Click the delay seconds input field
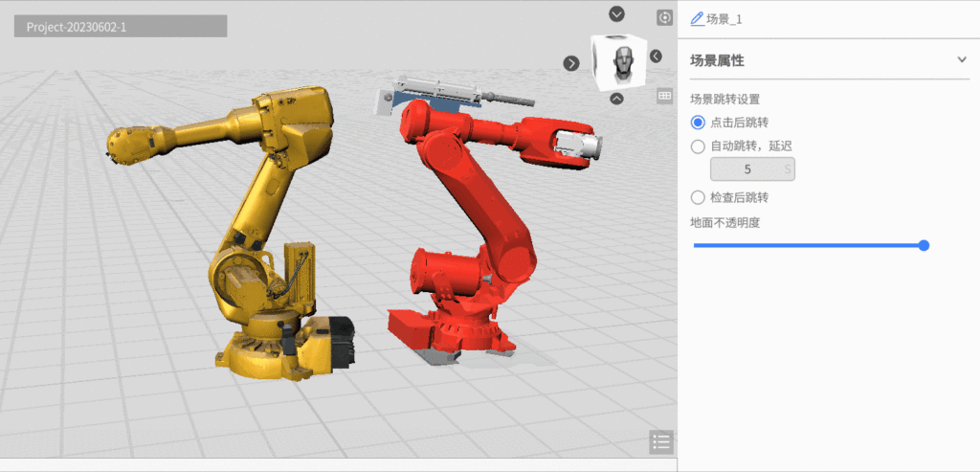Viewport: 980px width, 472px height. 751,169
